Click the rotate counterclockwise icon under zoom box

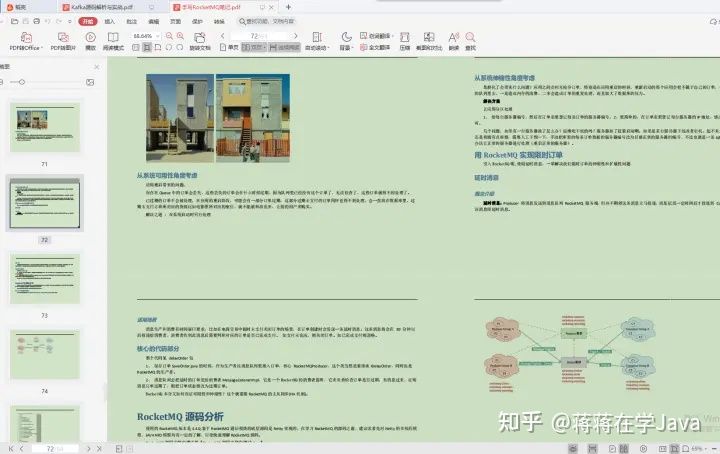coord(169,47)
